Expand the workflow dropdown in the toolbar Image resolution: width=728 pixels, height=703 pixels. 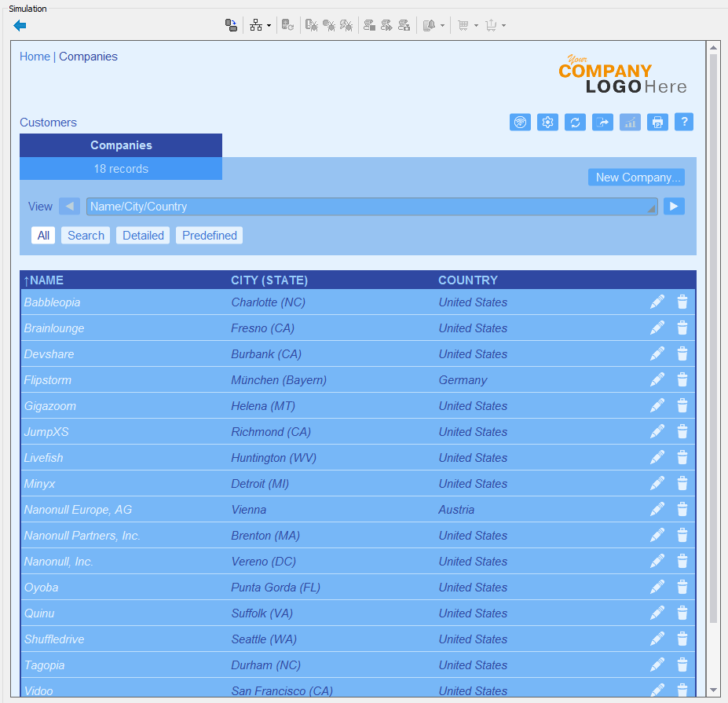click(270, 25)
